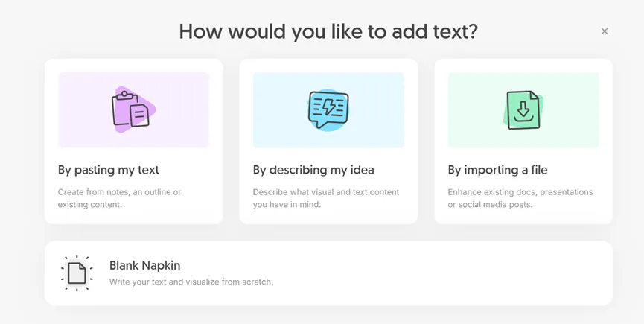644x324 pixels.
Task: Click the blank page Napkin icon
Action: (x=77, y=273)
